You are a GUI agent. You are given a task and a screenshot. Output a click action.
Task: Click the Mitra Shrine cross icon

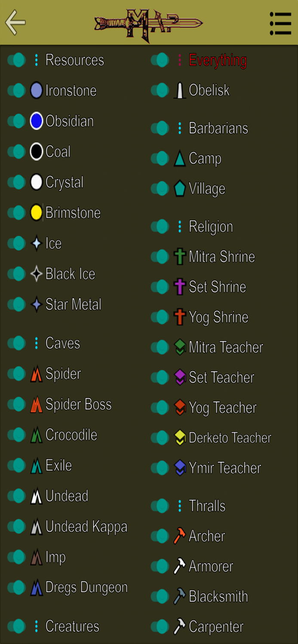pos(179,256)
